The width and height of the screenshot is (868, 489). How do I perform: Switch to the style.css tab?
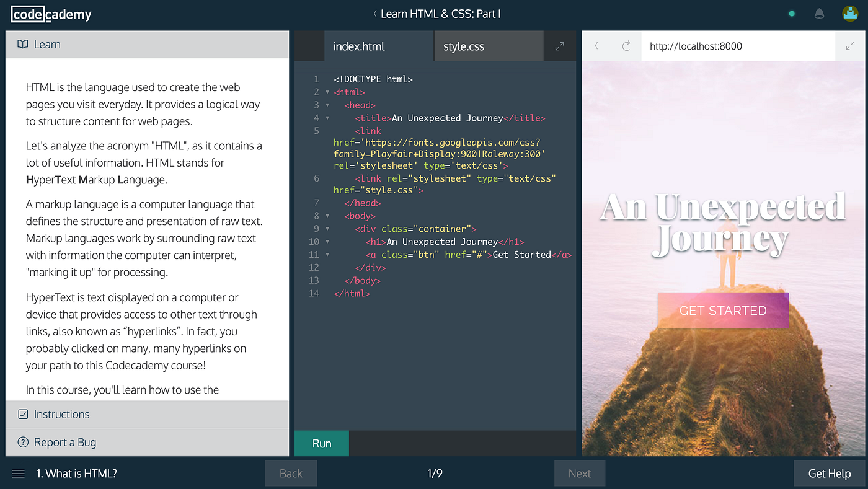coord(463,46)
